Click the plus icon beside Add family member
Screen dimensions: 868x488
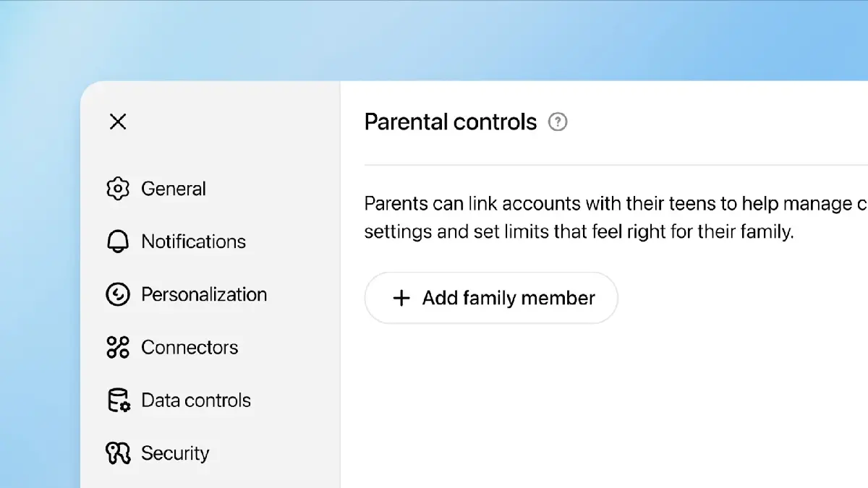pyautogui.click(x=401, y=298)
